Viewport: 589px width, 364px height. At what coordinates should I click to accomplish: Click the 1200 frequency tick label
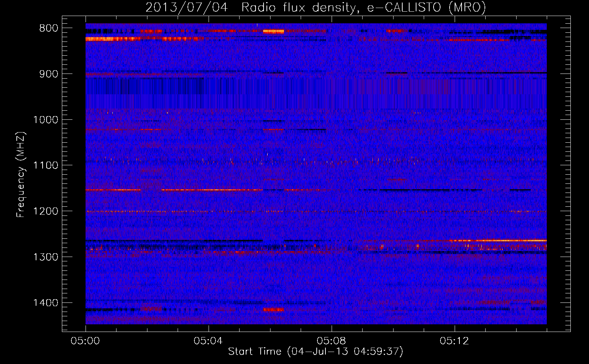(46, 211)
